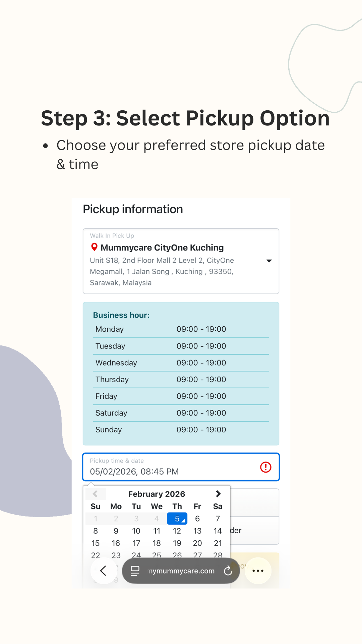
Task: Choose February 18 in the calendar
Action: [x=157, y=543]
